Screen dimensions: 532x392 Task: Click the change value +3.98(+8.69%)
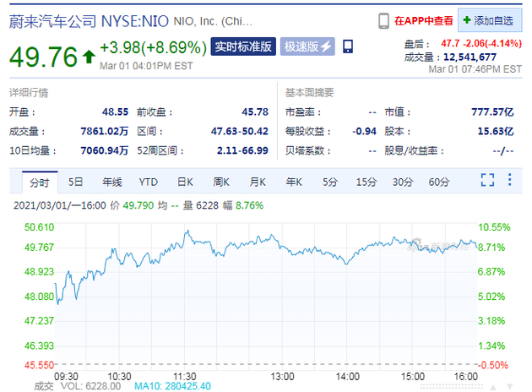(154, 47)
